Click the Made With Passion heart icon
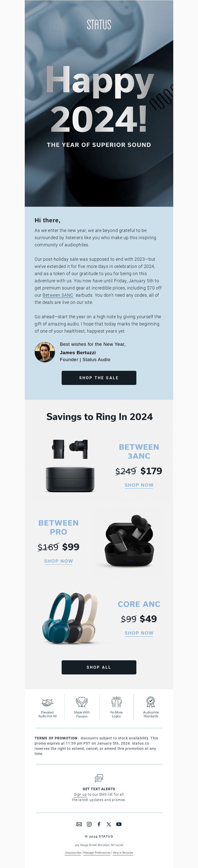 [x=82, y=702]
